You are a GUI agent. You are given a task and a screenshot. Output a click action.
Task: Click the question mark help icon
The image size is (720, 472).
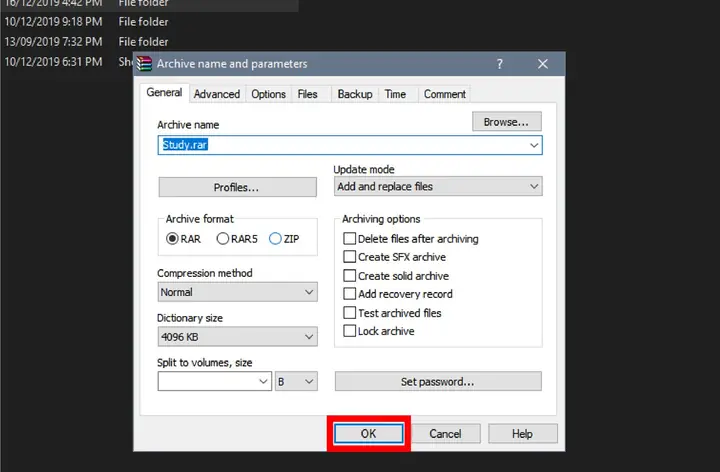point(499,64)
